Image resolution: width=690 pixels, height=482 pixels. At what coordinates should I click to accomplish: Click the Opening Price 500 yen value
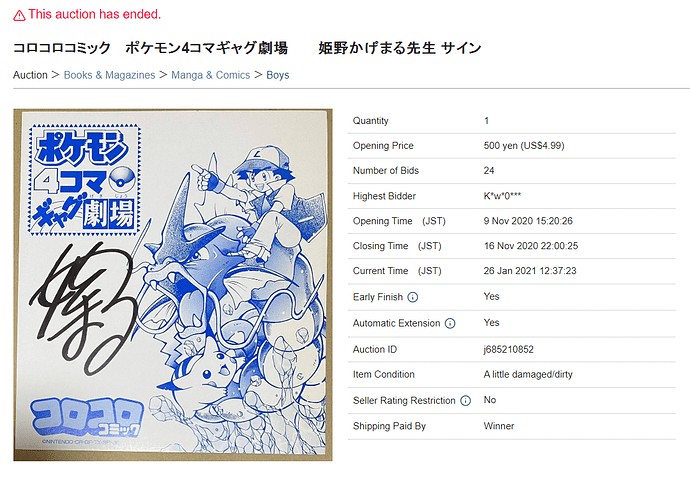point(524,146)
